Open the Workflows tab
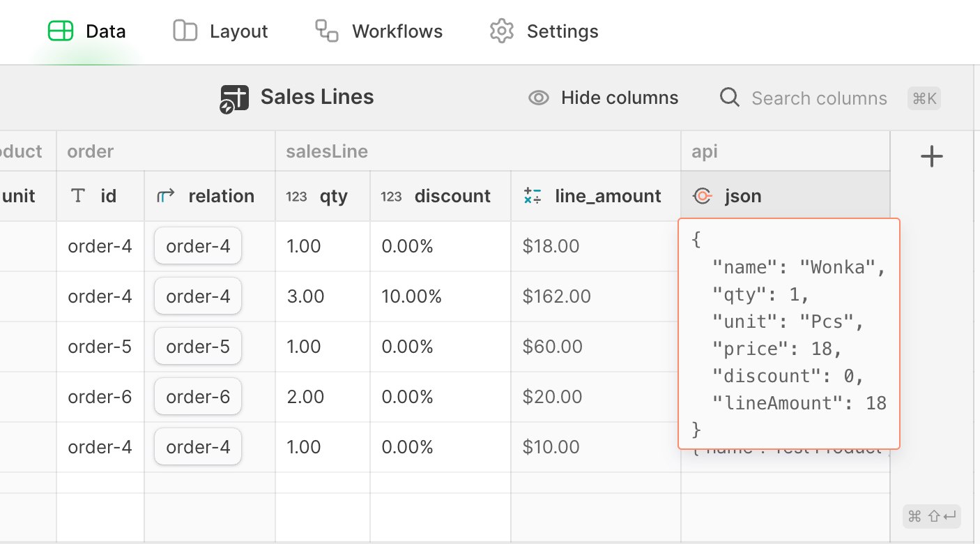Image resolution: width=980 pixels, height=544 pixels. click(378, 31)
